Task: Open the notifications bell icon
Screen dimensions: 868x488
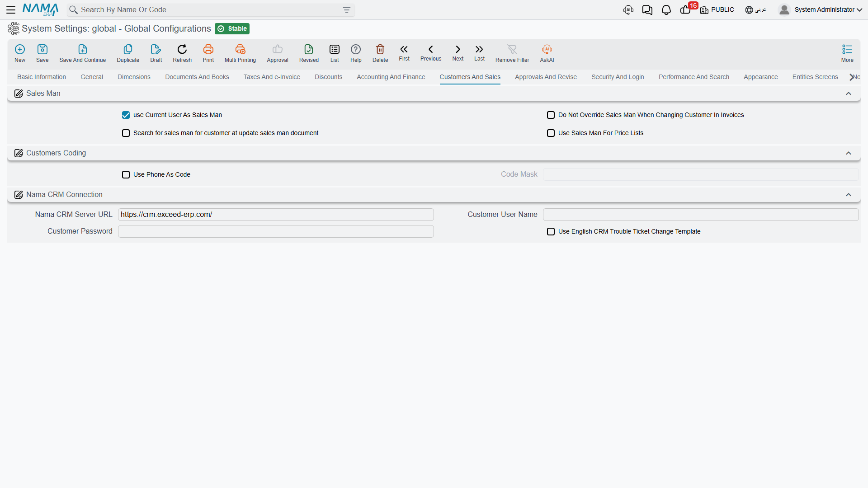Action: coord(666,10)
